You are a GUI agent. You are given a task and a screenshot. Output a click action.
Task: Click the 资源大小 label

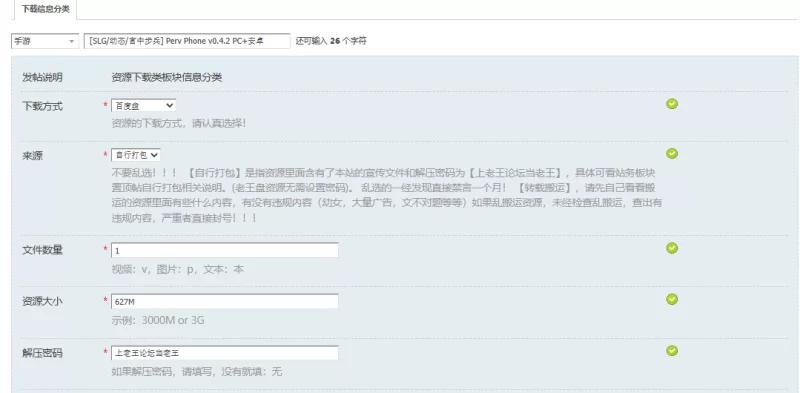[x=42, y=302]
